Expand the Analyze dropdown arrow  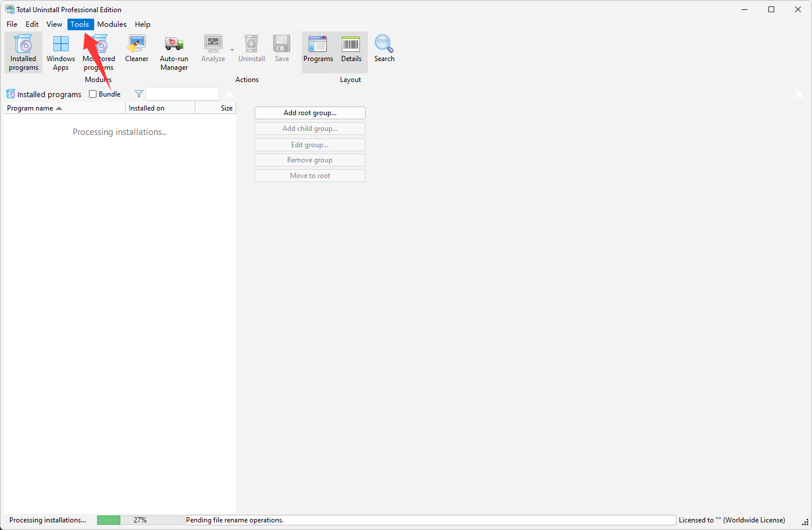tap(232, 50)
